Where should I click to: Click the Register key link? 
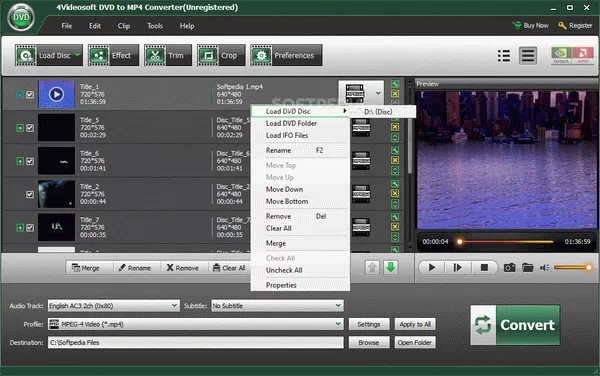[x=575, y=26]
